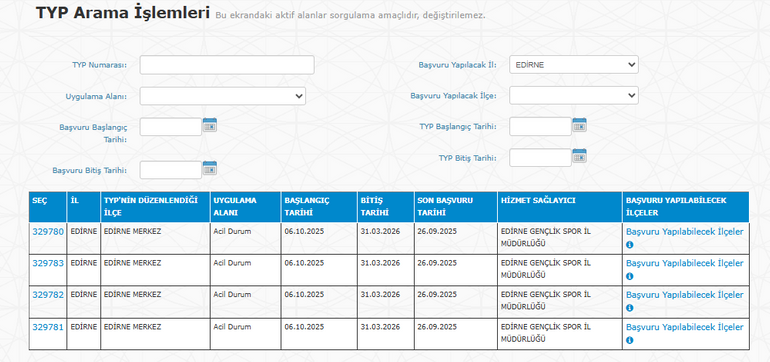Screen dimensions: 770x362
Task: Click the TYP Başlangıç Tarihi date field
Action: click(x=540, y=126)
